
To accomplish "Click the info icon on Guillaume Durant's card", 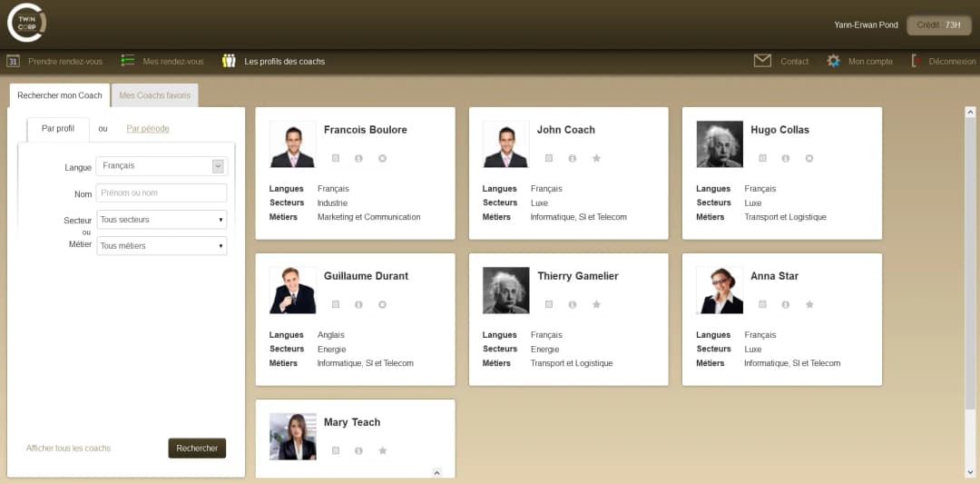I will coord(359,304).
